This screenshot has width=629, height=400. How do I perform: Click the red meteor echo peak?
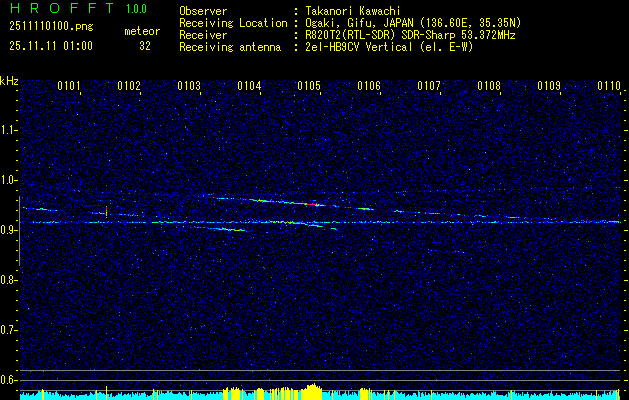pos(313,203)
